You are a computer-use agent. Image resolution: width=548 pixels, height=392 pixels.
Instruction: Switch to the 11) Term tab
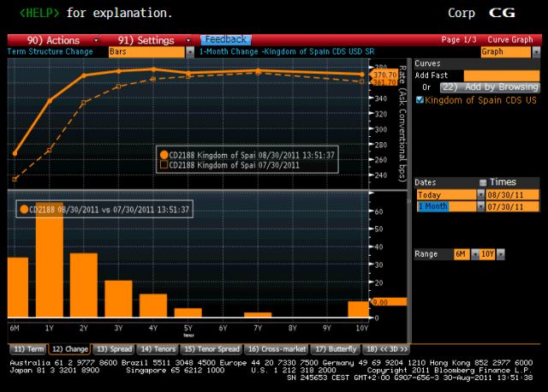pyautogui.click(x=28, y=349)
